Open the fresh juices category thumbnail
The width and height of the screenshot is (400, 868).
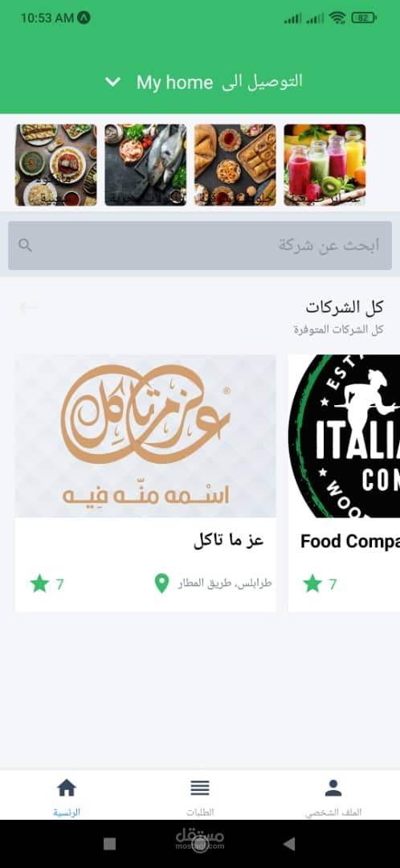click(x=324, y=165)
